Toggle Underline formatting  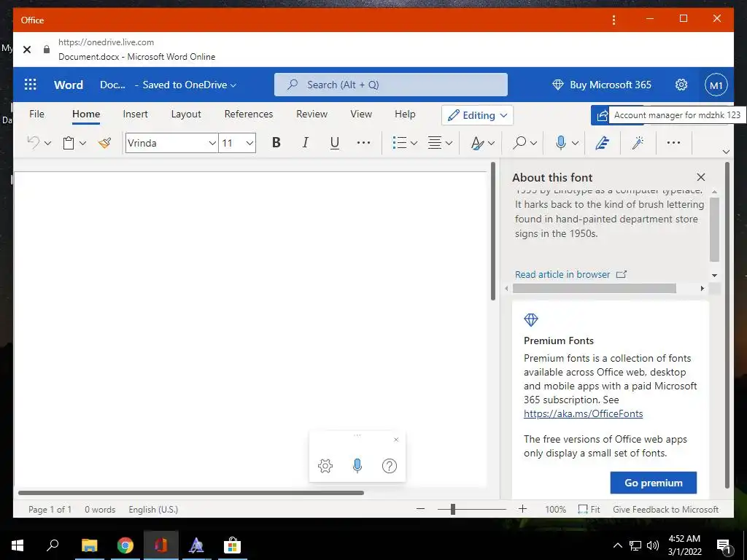(335, 143)
